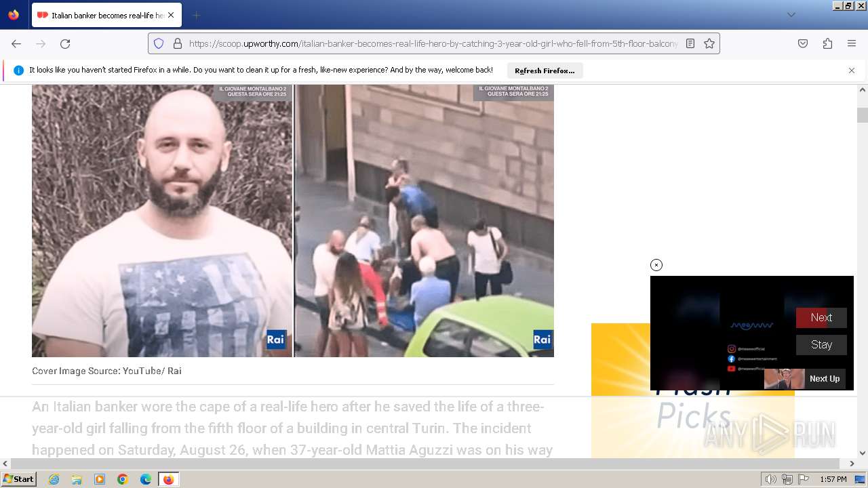
Task: Click the notification info icon
Action: (x=18, y=70)
